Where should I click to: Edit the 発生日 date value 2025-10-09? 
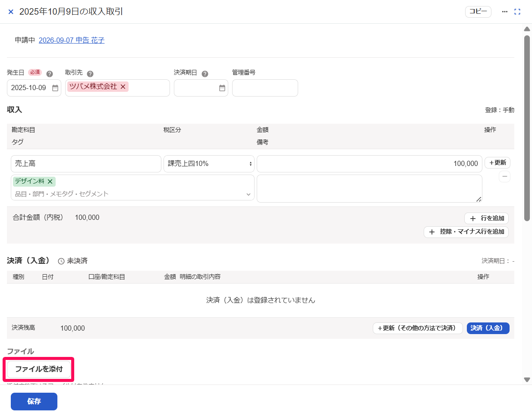pos(28,88)
